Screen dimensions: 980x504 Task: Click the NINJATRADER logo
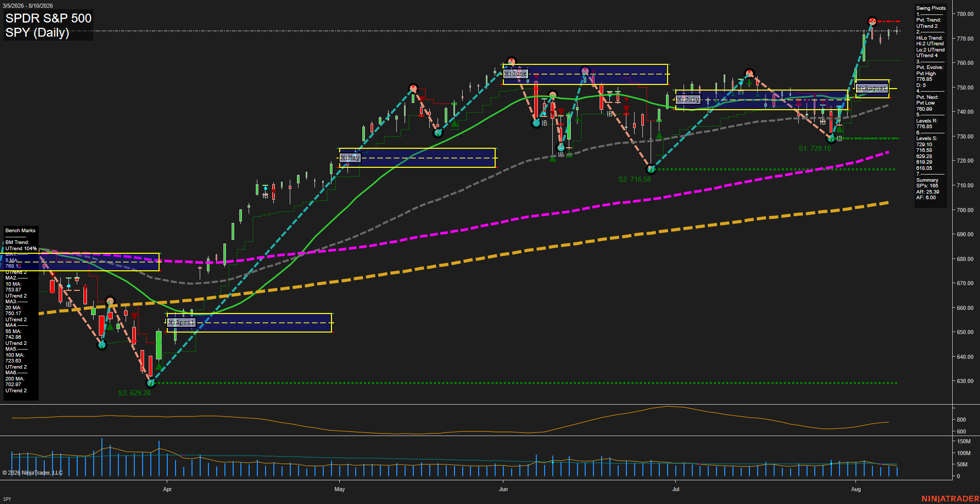pos(950,498)
